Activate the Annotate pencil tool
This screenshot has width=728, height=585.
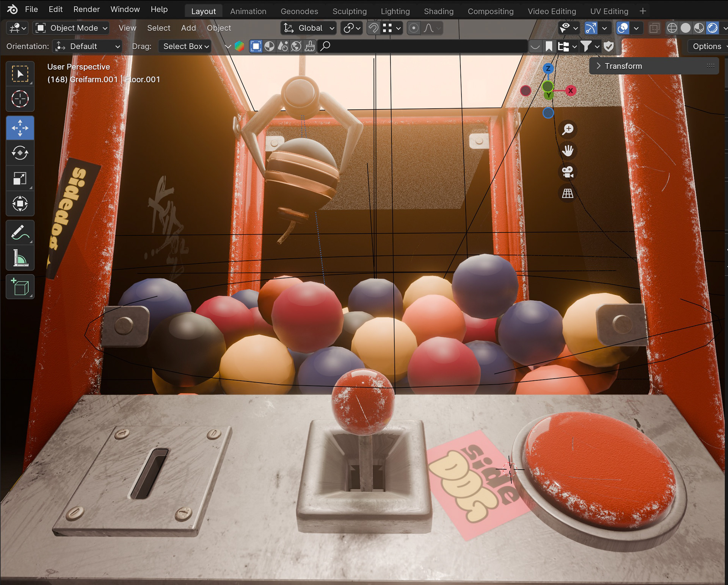[x=20, y=233]
